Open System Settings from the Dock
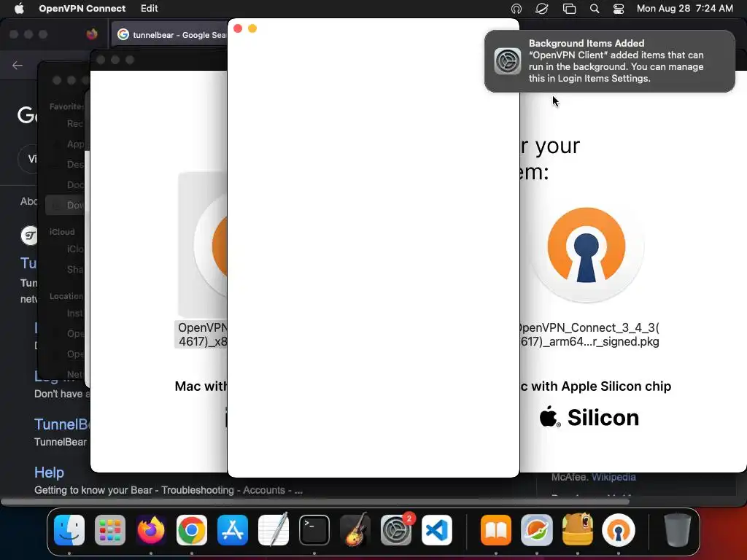The image size is (747, 560). coord(396,530)
